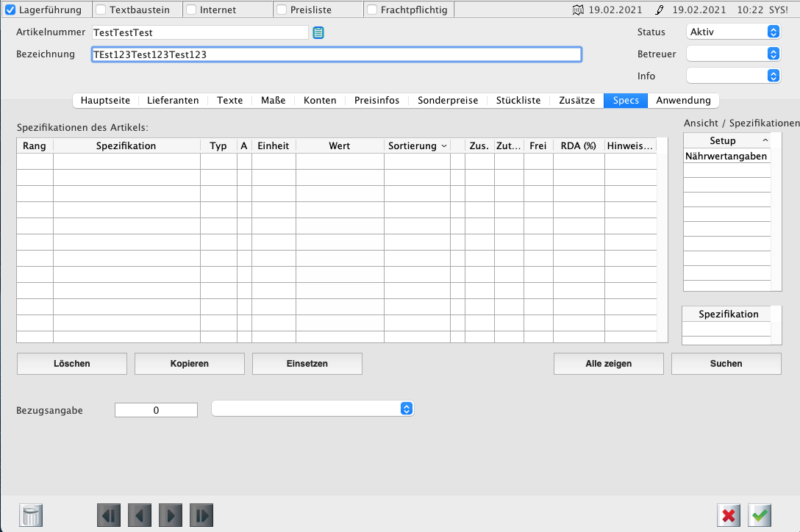
Task: Switch to the Stückliste tab
Action: point(518,101)
